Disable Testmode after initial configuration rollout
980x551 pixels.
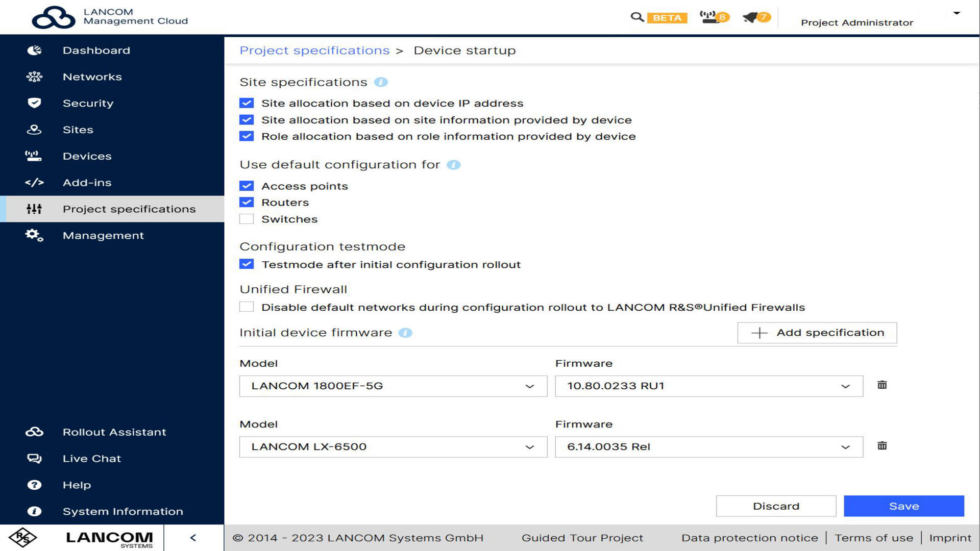pos(247,264)
